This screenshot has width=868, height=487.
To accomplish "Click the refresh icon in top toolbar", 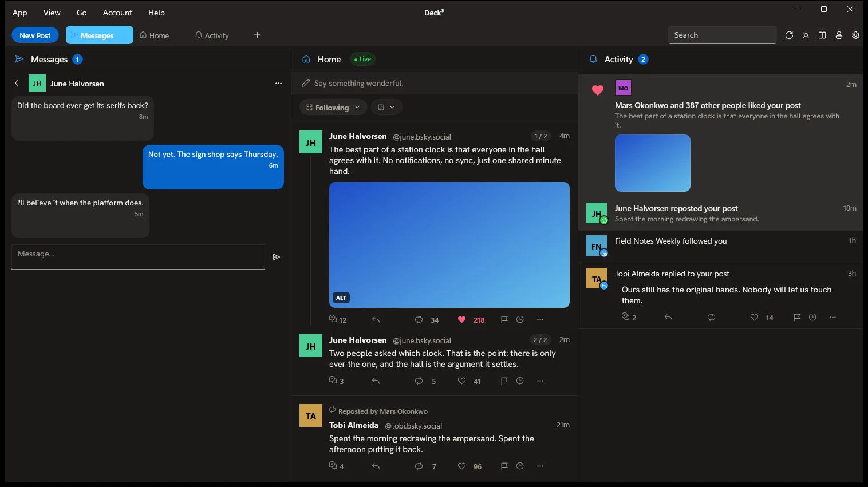I will coord(789,35).
